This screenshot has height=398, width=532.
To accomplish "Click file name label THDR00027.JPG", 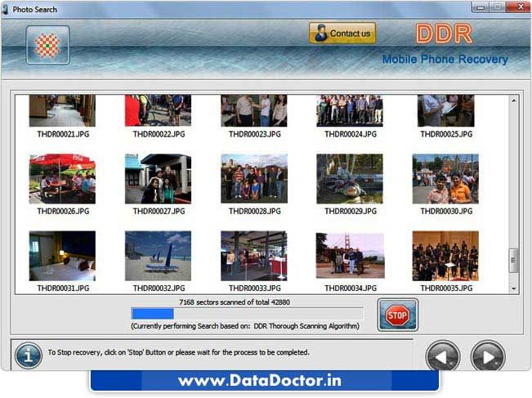I will coord(159,212).
